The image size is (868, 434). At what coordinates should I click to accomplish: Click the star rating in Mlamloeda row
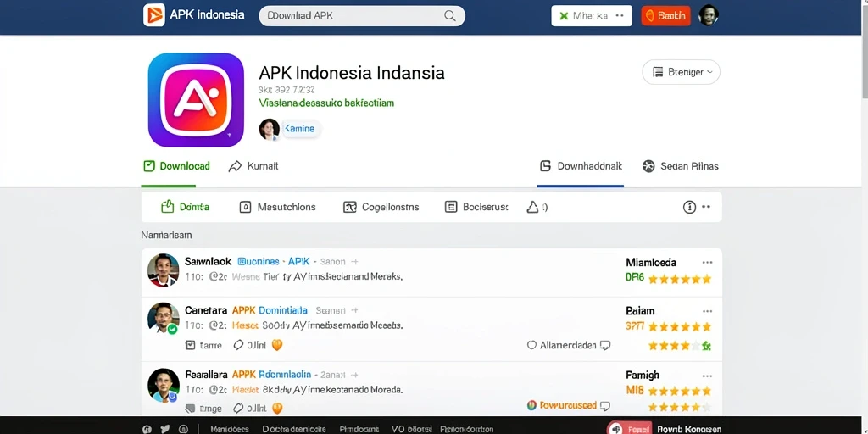pyautogui.click(x=680, y=279)
